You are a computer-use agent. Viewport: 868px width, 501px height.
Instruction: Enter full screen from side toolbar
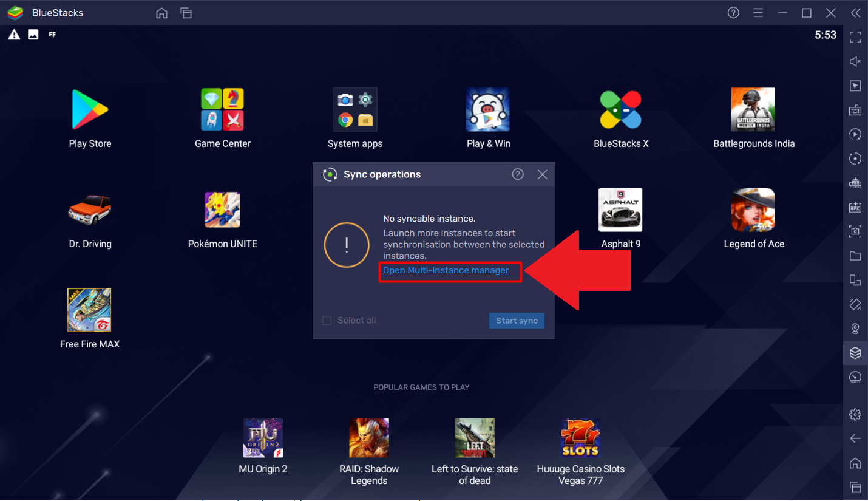(855, 37)
